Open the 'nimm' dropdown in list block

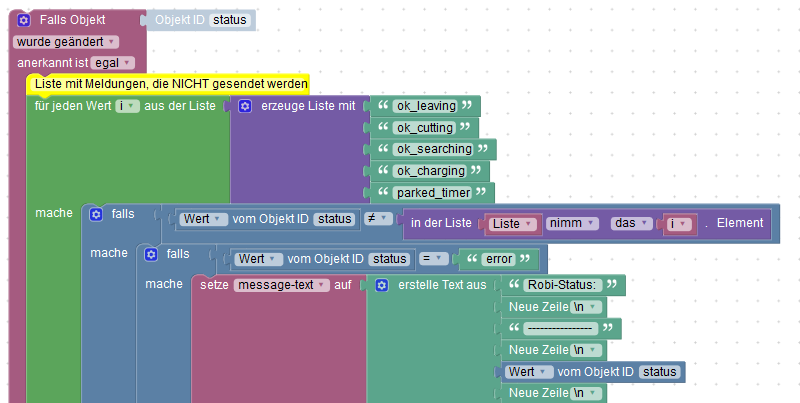click(572, 223)
